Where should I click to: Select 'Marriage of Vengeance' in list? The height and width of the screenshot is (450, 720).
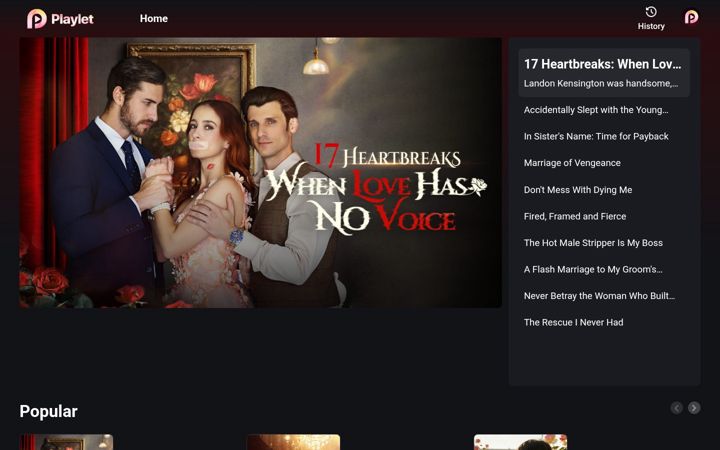pyautogui.click(x=572, y=163)
